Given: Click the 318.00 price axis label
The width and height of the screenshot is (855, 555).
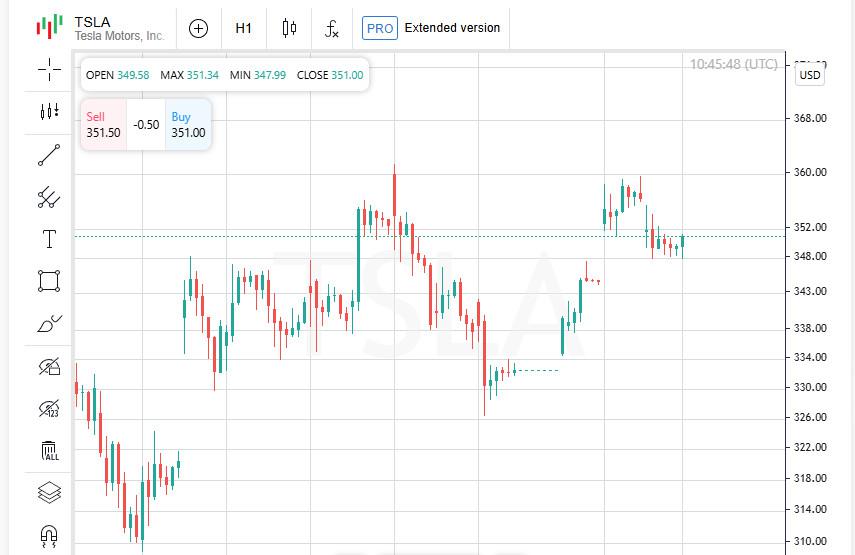Looking at the screenshot, I should 810,479.
